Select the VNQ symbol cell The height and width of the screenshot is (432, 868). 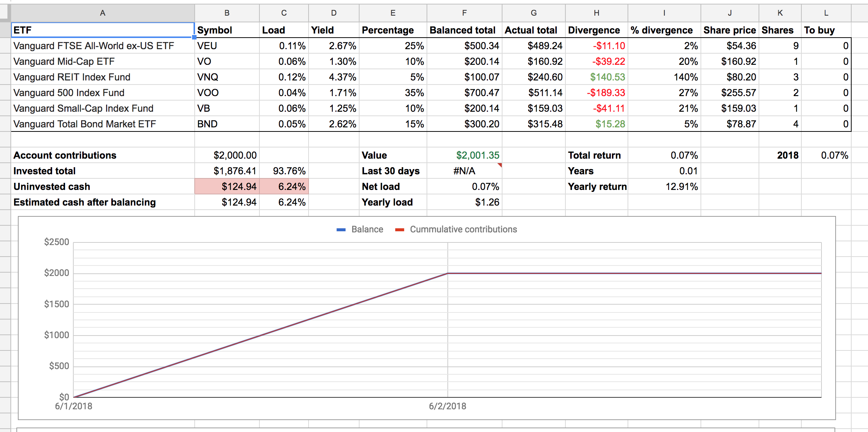point(227,77)
